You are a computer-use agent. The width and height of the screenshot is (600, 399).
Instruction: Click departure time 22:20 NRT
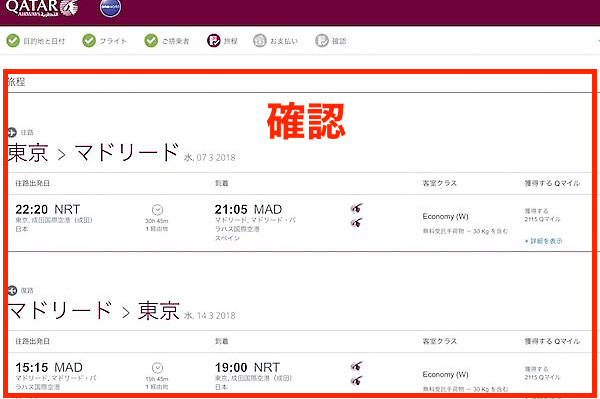tap(48, 209)
